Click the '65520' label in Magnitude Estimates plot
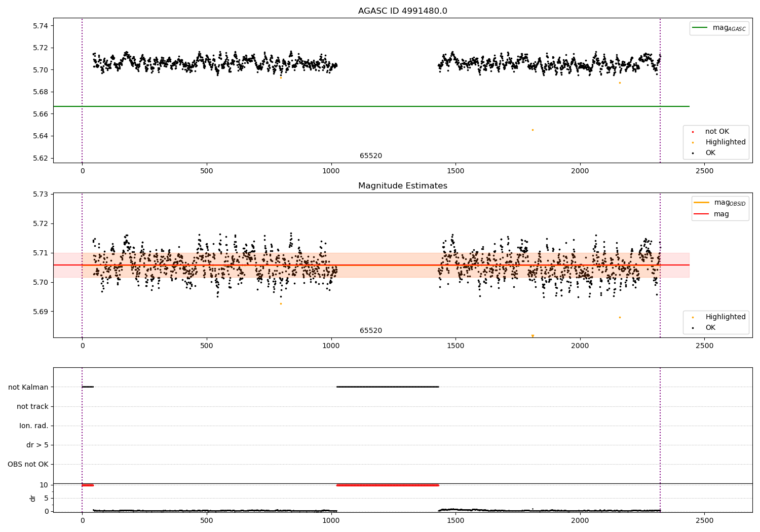Viewport: 760px width, 532px height. click(x=371, y=331)
